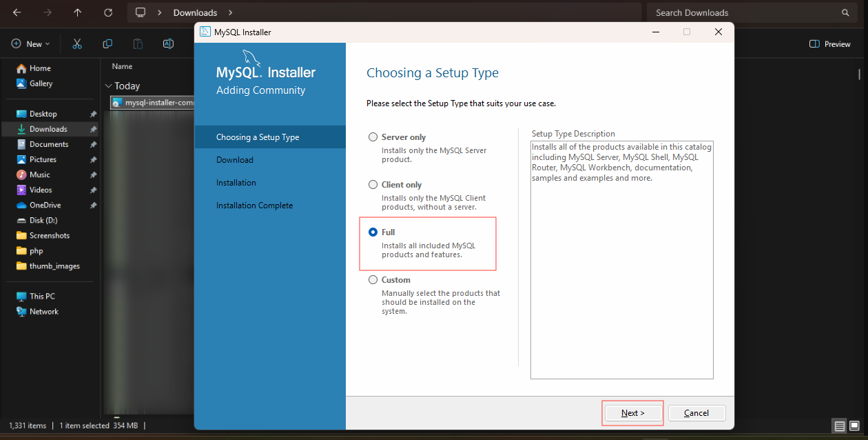Toggle the Preview pane
Viewport: 868px width, 440px height.
pyautogui.click(x=830, y=43)
